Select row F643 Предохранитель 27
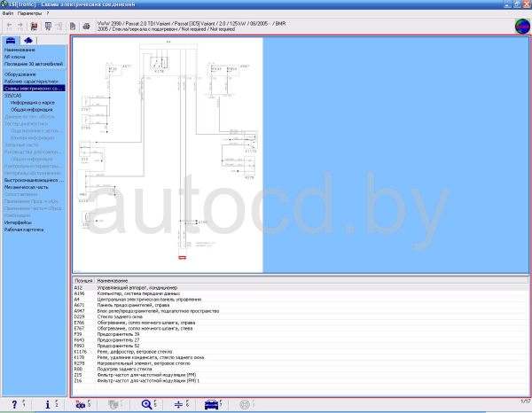The image size is (532, 413). click(301, 339)
